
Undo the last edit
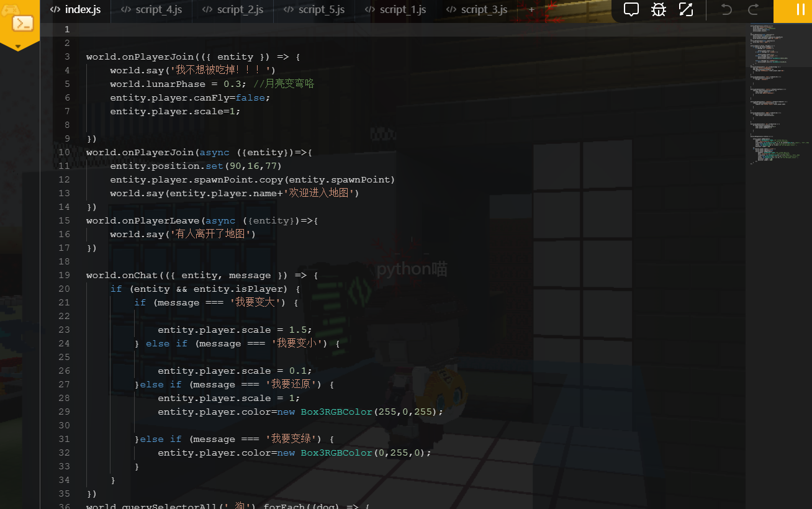point(726,9)
